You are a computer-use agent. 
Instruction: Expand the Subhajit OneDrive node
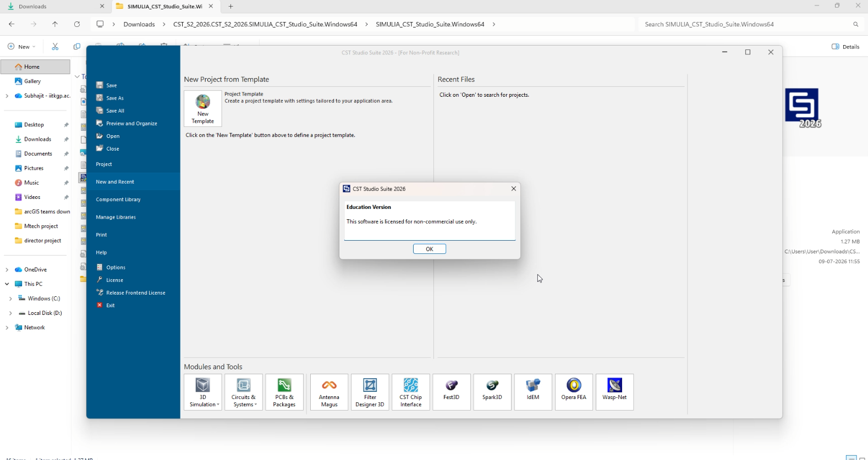7,96
